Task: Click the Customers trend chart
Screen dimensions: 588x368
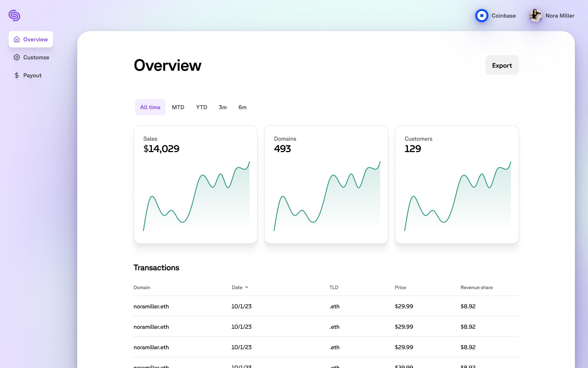Action: coord(458,196)
